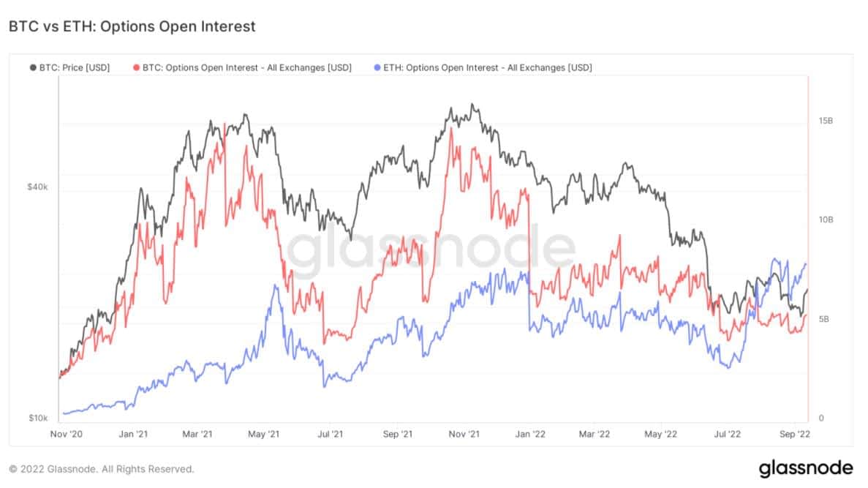The width and height of the screenshot is (868, 488).
Task: Click the $40k left axis label
Action: click(37, 187)
